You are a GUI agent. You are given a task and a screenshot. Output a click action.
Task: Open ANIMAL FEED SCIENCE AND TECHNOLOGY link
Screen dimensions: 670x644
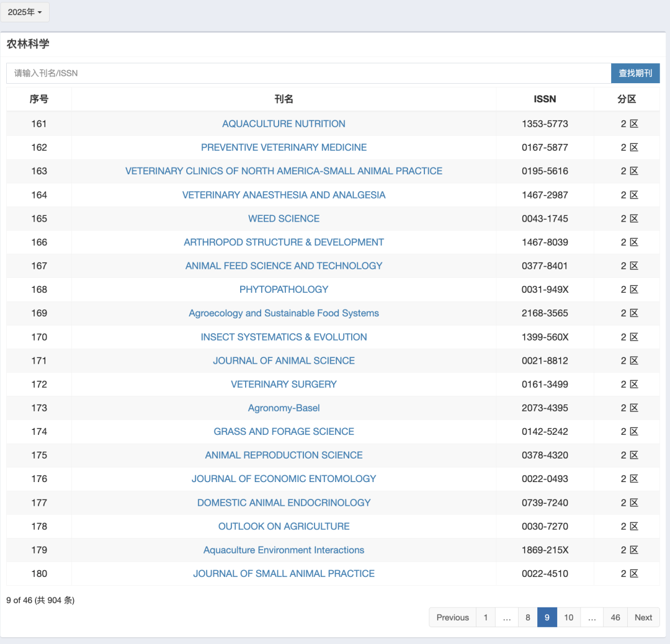(x=284, y=266)
